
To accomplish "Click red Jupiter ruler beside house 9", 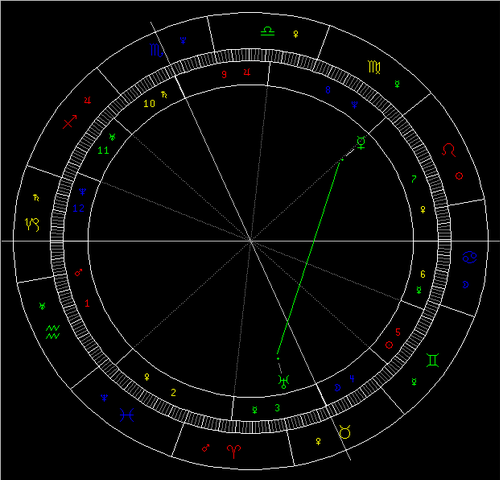I will pos(247,72).
